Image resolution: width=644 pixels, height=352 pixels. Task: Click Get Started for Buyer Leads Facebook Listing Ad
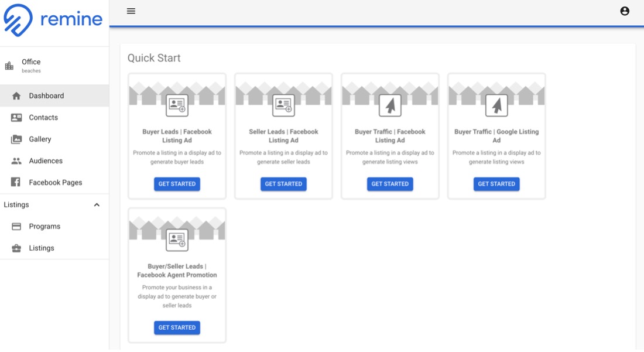(x=177, y=184)
